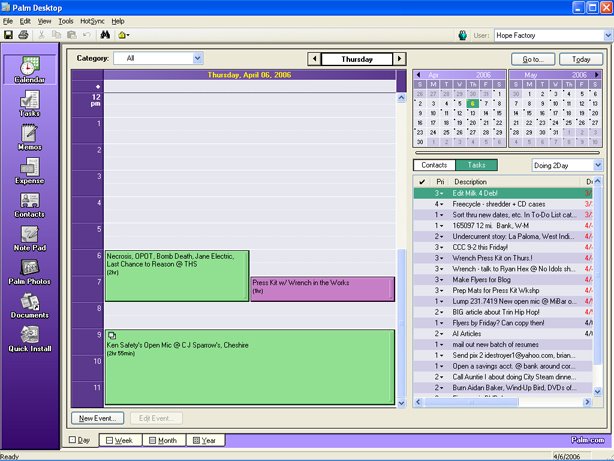Viewport: 614px width, 461px height.
Task: Click the New Event button
Action: 98,418
